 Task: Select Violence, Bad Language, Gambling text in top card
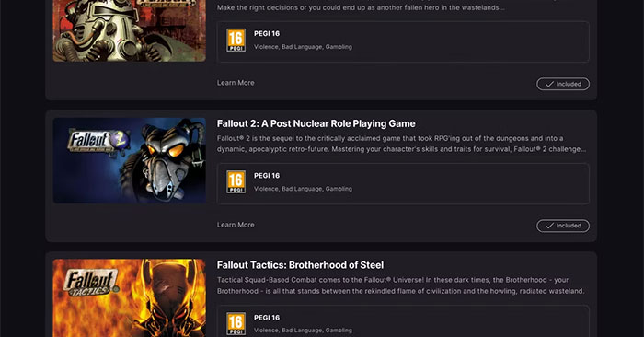point(303,47)
